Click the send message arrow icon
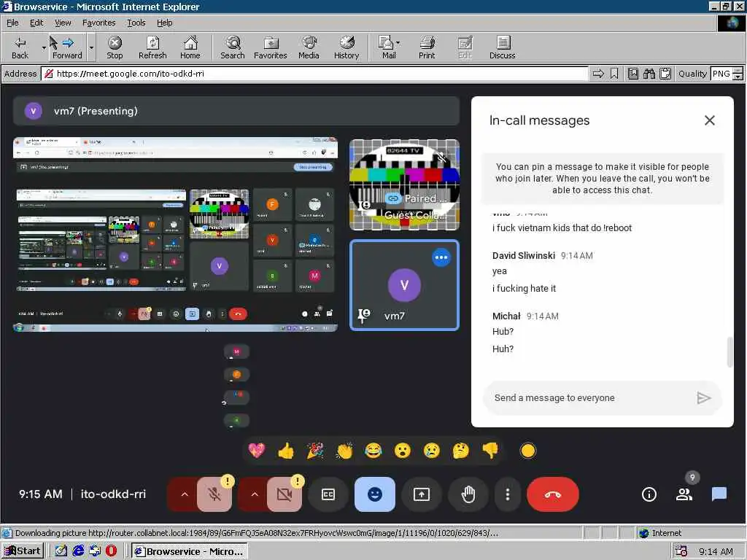The width and height of the screenshot is (747, 560). [704, 398]
